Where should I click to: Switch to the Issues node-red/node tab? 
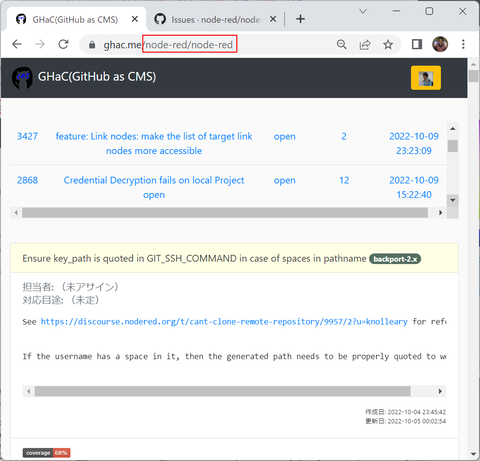tap(215, 19)
